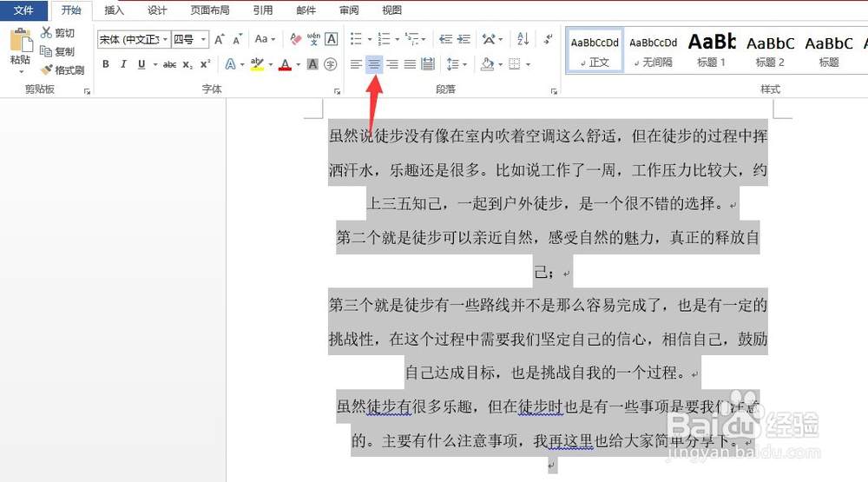Activate the 格式刷 format painter

pos(62,69)
